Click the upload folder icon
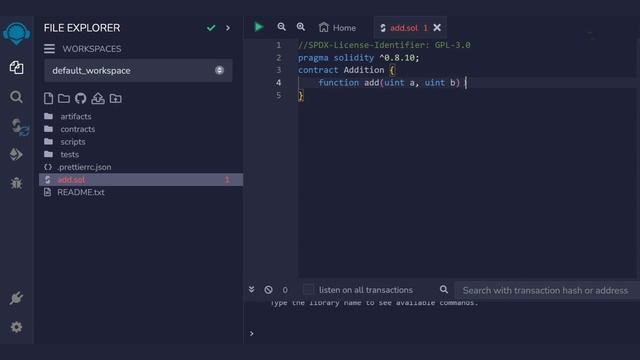Screen dimensions: 640x360 tap(116, 98)
